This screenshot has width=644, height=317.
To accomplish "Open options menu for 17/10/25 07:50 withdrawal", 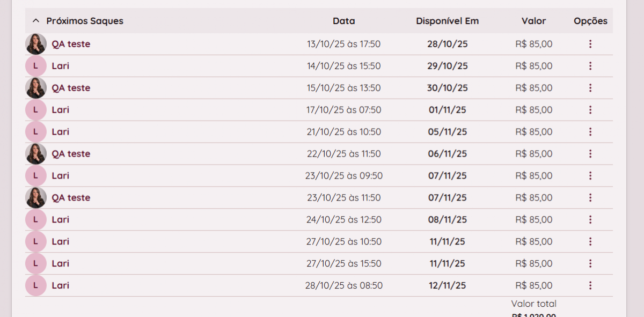I will (x=590, y=110).
